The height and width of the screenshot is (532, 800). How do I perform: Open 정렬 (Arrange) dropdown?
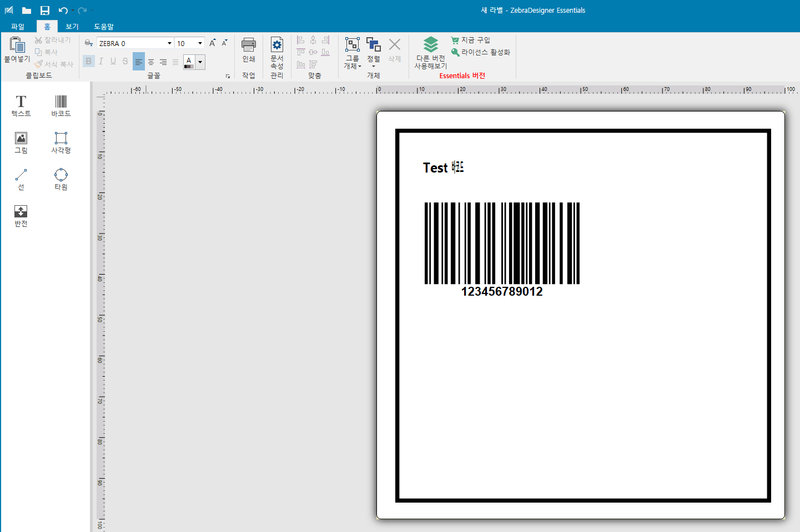pos(374,53)
